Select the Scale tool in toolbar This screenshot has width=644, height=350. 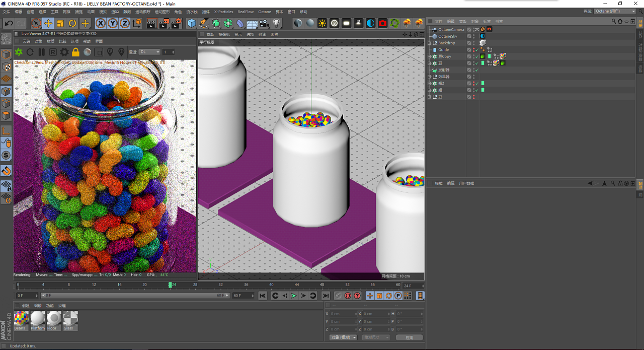pos(60,23)
